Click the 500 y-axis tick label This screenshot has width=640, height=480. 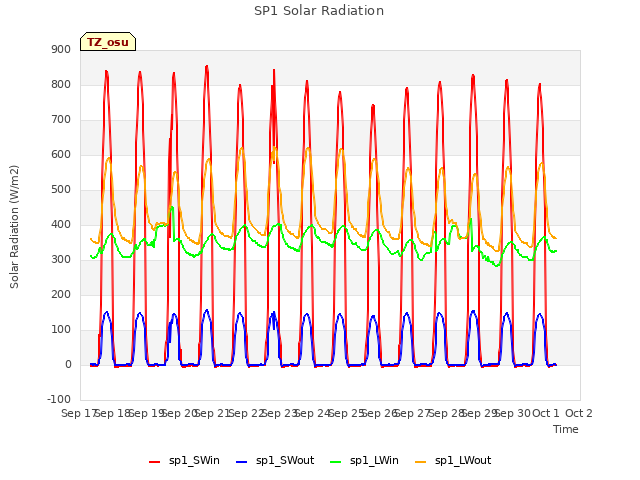(61, 189)
